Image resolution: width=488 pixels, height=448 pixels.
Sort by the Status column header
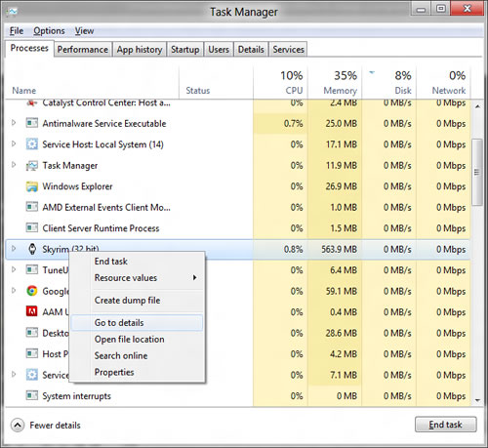[x=216, y=82]
